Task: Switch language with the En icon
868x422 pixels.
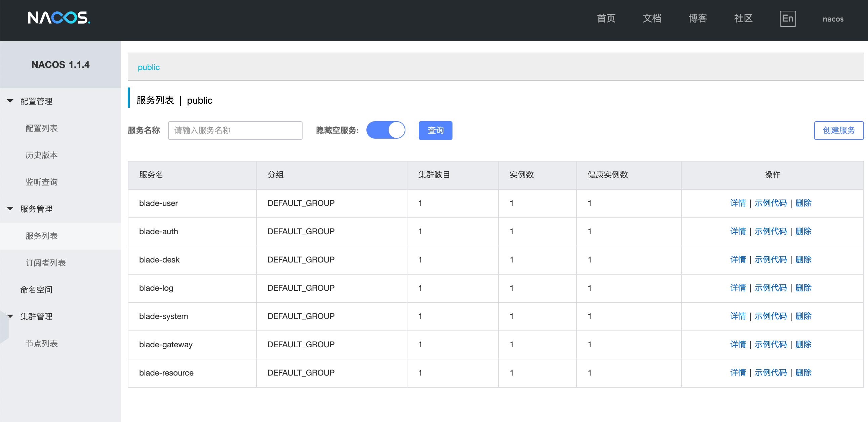Action: pyautogui.click(x=787, y=19)
